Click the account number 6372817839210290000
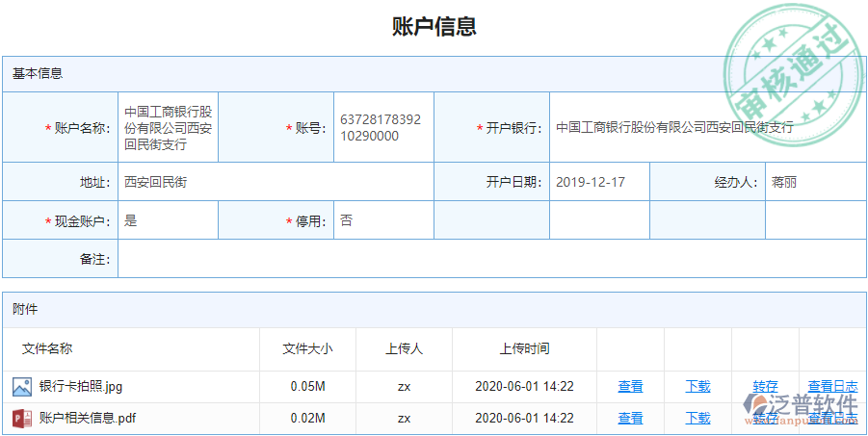 click(381, 128)
